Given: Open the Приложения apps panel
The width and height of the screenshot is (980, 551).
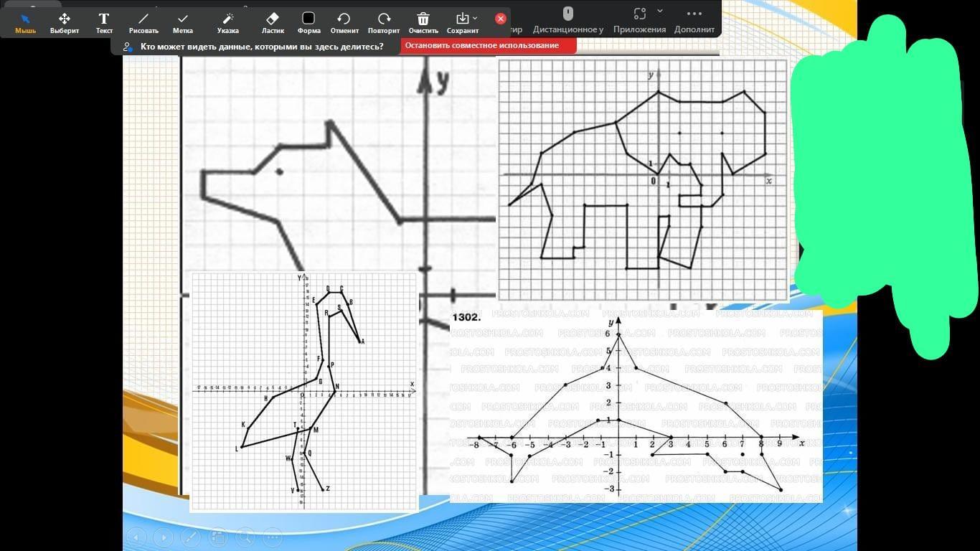Looking at the screenshot, I should (x=639, y=20).
